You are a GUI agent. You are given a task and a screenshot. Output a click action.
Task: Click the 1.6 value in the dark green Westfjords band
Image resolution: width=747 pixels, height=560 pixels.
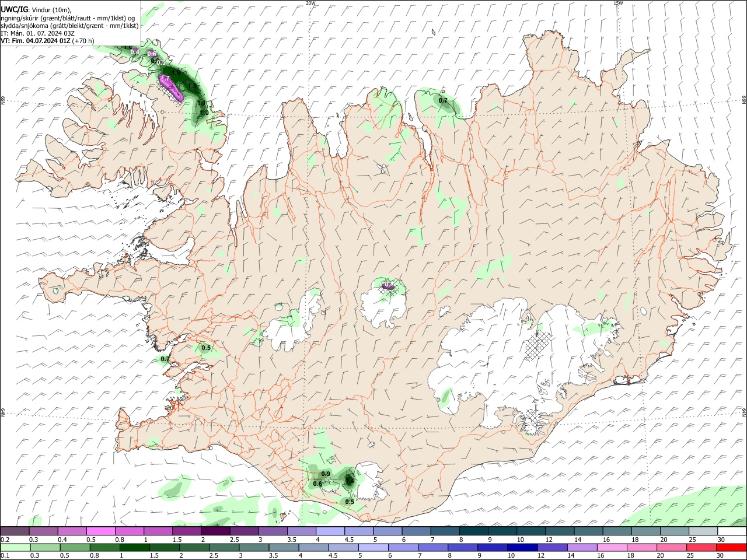pos(176,72)
